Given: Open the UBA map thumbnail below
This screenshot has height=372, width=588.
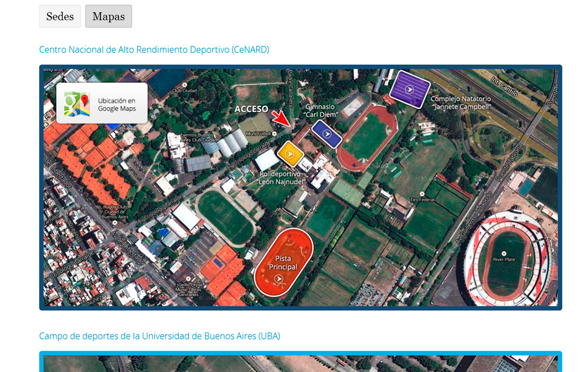Looking at the screenshot, I should (x=301, y=362).
